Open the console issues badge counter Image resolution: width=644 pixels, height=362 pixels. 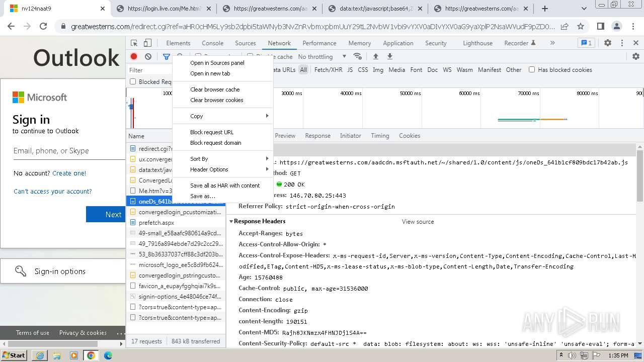pos(586,43)
